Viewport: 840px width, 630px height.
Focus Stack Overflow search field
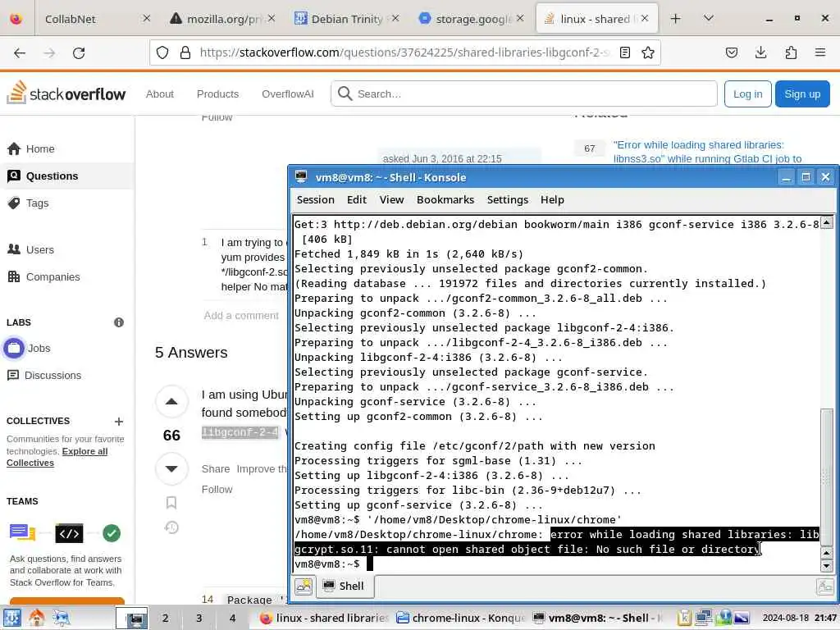(523, 94)
